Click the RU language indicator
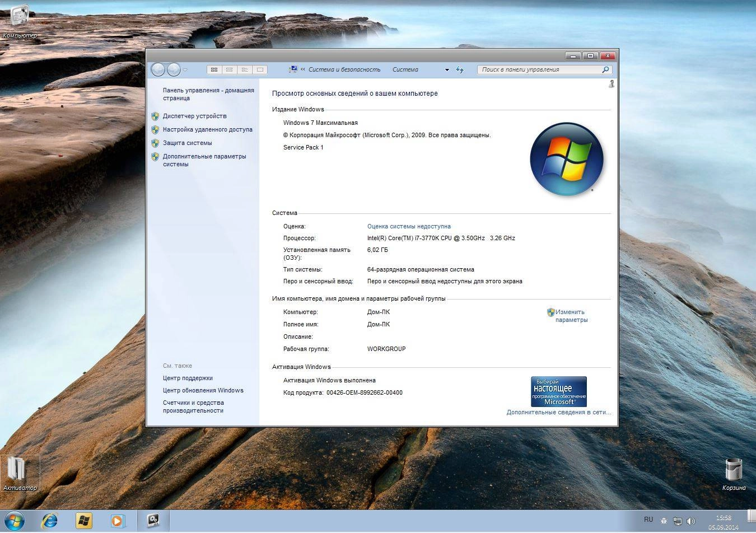The image size is (756, 533). (x=648, y=520)
